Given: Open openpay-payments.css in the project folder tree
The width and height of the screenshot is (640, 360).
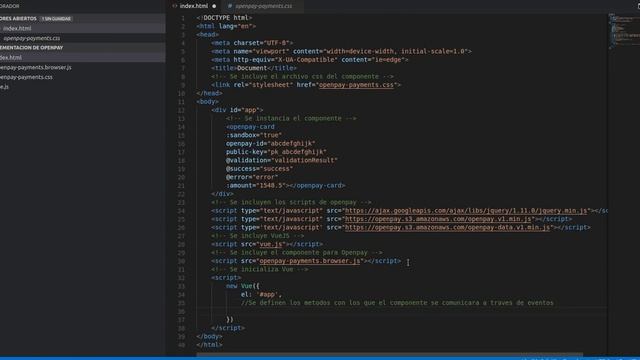Looking at the screenshot, I should (x=26, y=77).
